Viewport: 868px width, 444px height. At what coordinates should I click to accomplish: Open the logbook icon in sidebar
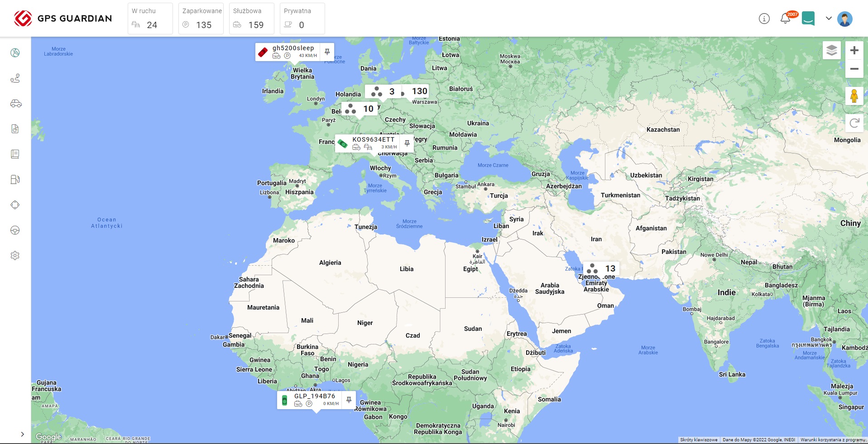[15, 154]
